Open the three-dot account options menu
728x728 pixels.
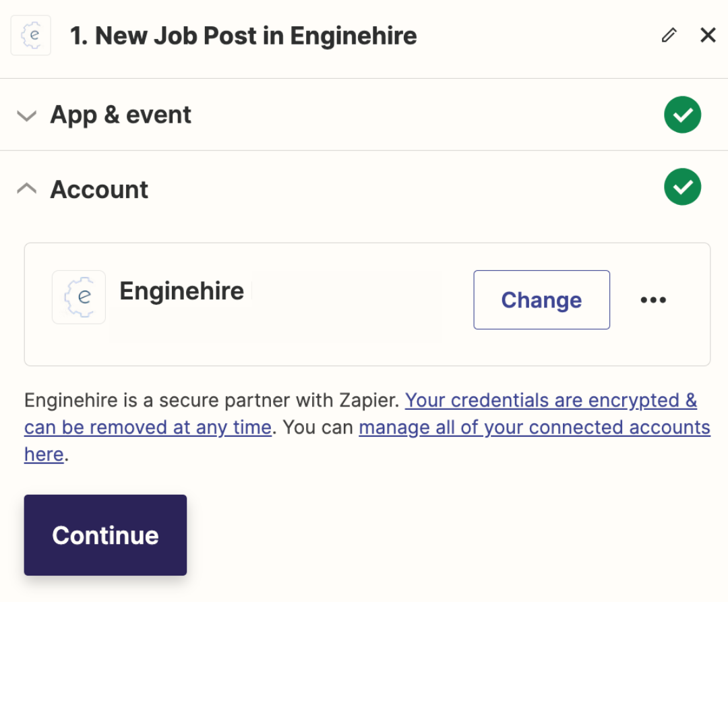click(x=653, y=300)
